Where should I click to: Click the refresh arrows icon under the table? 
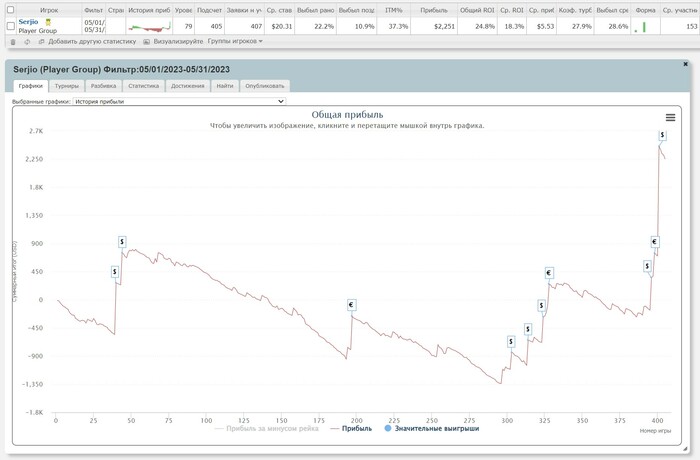[x=27, y=42]
